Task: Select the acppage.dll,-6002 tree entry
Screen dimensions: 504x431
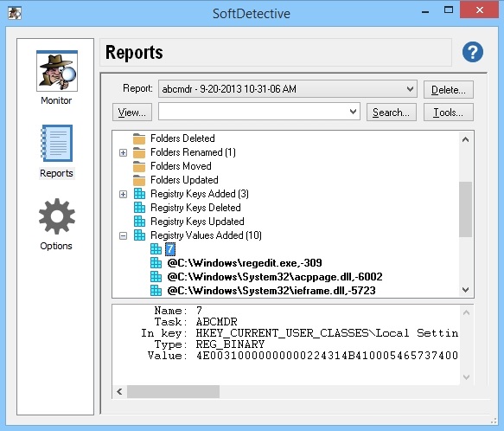Action: (275, 277)
